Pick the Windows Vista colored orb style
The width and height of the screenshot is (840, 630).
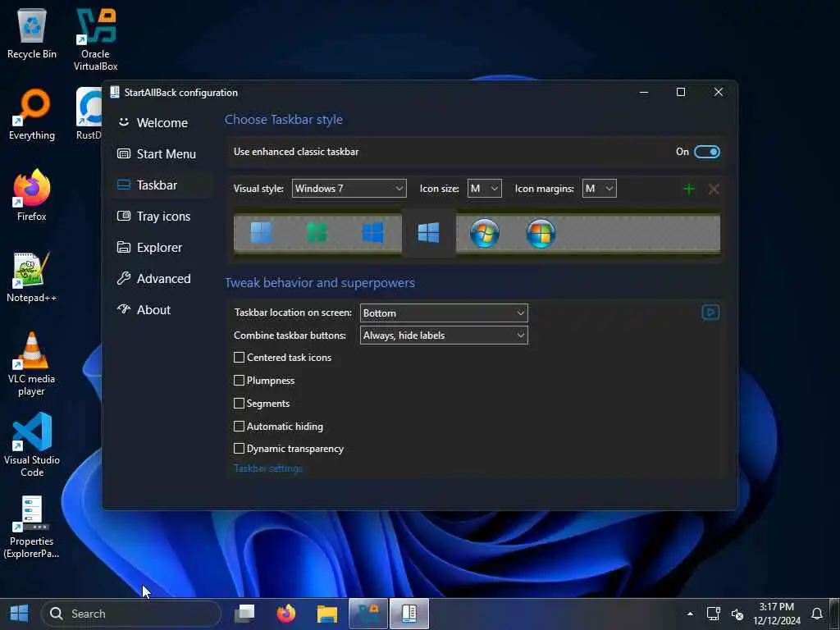tap(541, 234)
